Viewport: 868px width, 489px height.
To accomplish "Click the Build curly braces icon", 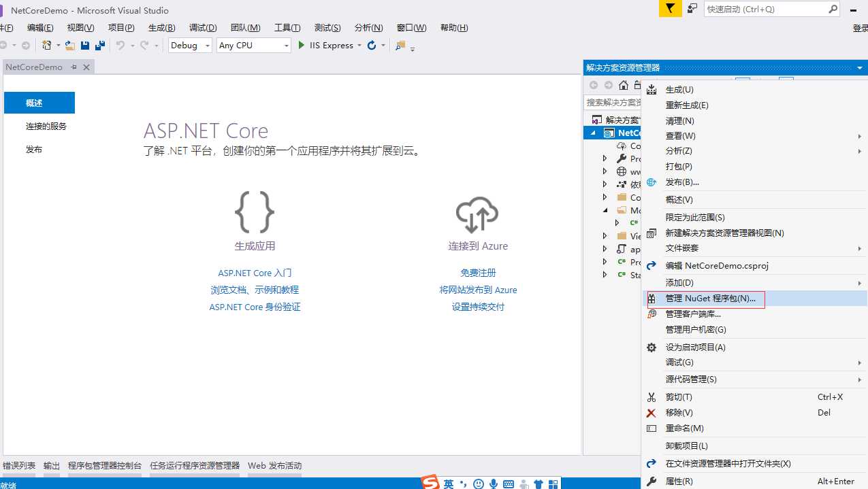I will pyautogui.click(x=255, y=212).
